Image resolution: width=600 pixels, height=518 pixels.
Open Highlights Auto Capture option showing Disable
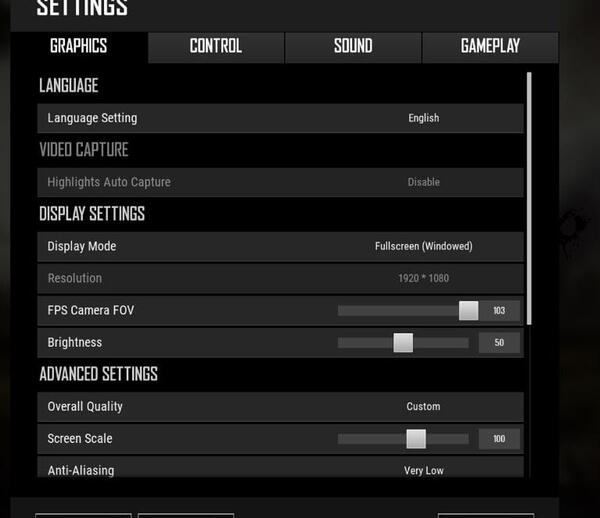point(424,182)
